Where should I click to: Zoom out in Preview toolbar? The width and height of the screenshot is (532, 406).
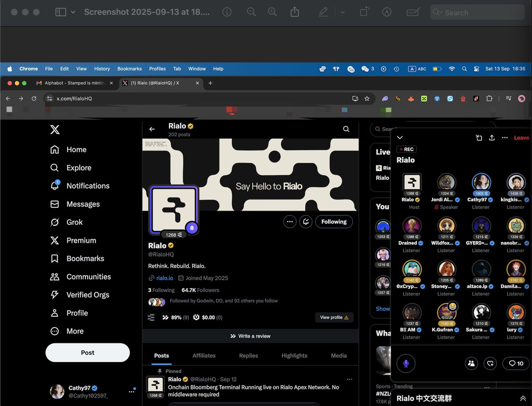[x=251, y=12]
